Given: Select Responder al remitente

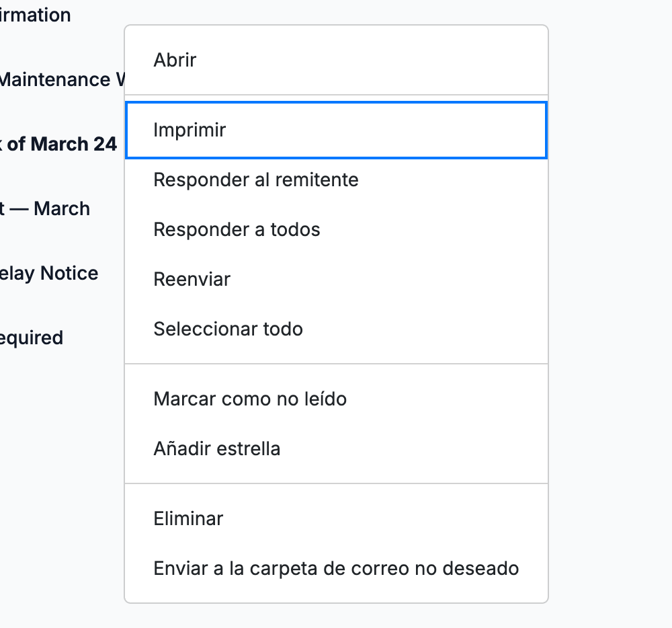Looking at the screenshot, I should pyautogui.click(x=336, y=180).
